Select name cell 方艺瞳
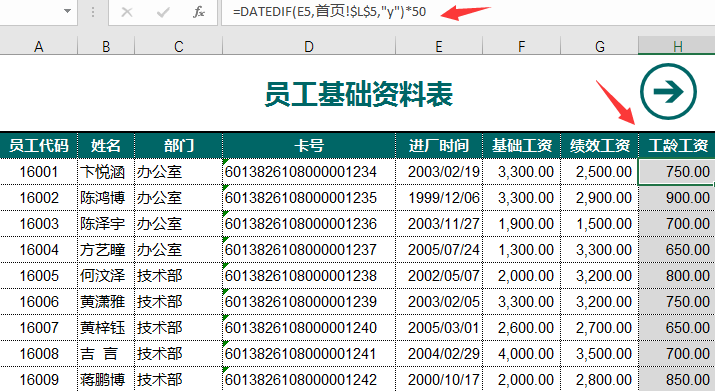The height and width of the screenshot is (391, 715). (106, 250)
